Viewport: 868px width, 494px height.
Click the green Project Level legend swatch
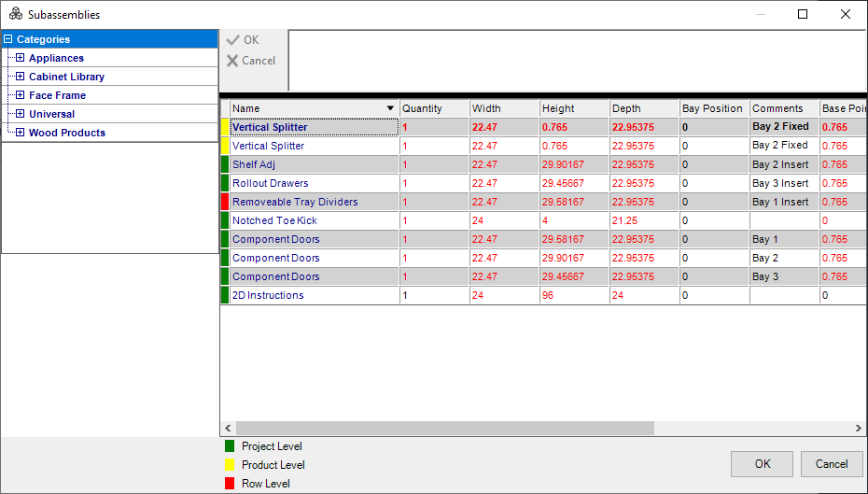[230, 445]
